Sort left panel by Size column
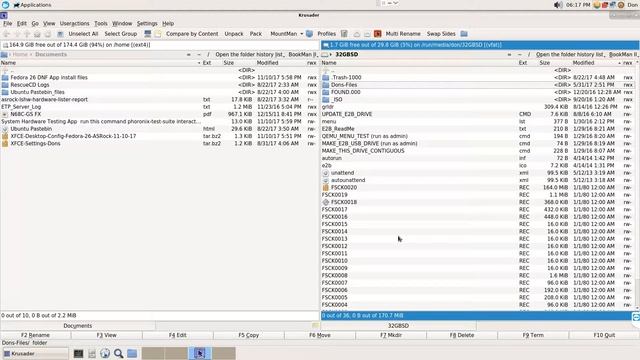 click(x=229, y=63)
